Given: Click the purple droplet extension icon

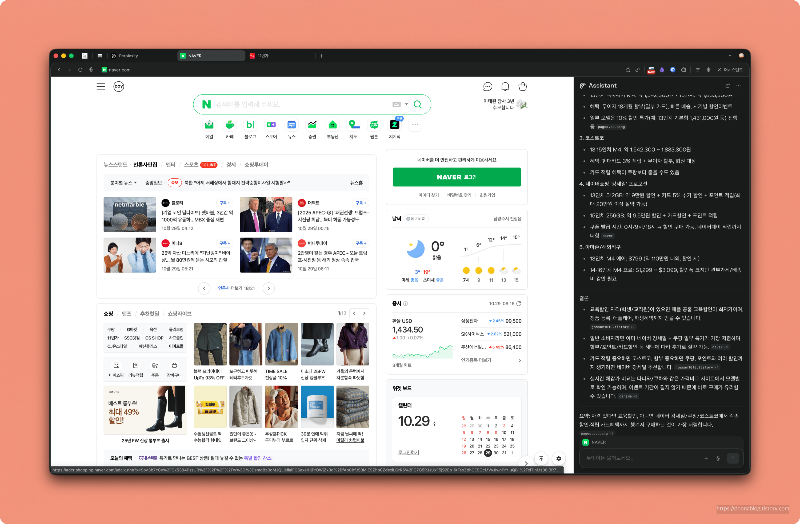Looking at the screenshot, I should pos(662,70).
